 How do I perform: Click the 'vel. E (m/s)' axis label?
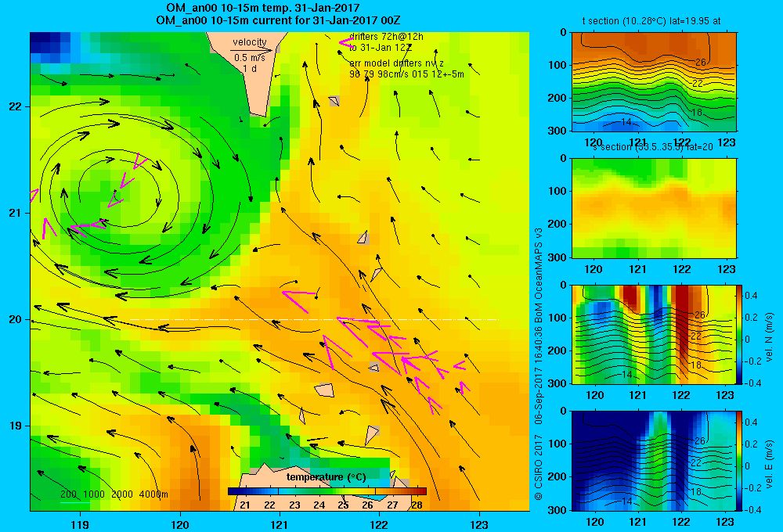pos(769,463)
